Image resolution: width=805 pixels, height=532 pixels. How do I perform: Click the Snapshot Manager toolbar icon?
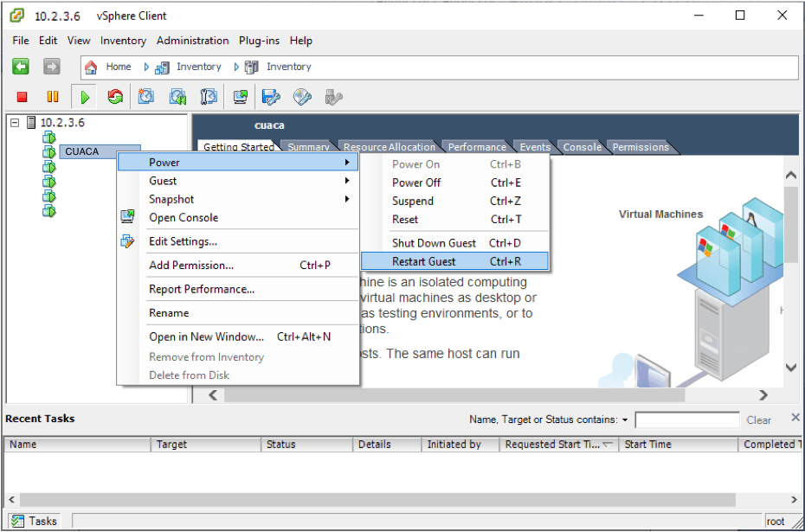pos(209,96)
